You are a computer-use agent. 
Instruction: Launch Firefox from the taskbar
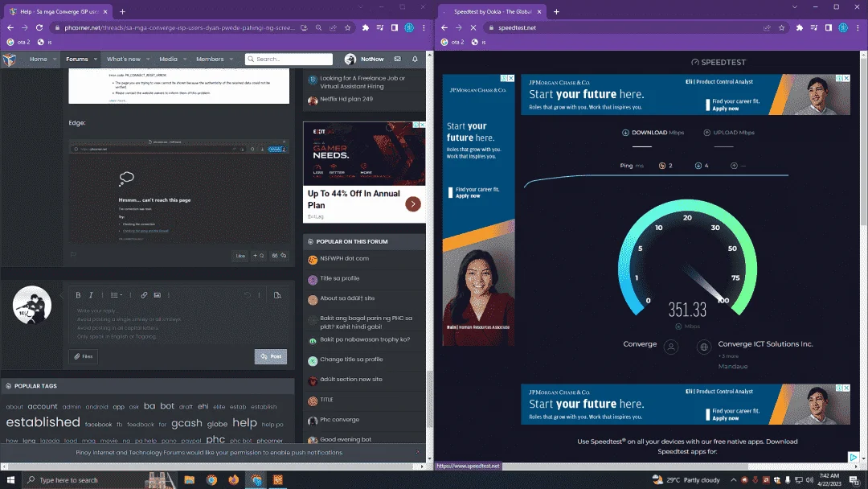(x=234, y=479)
